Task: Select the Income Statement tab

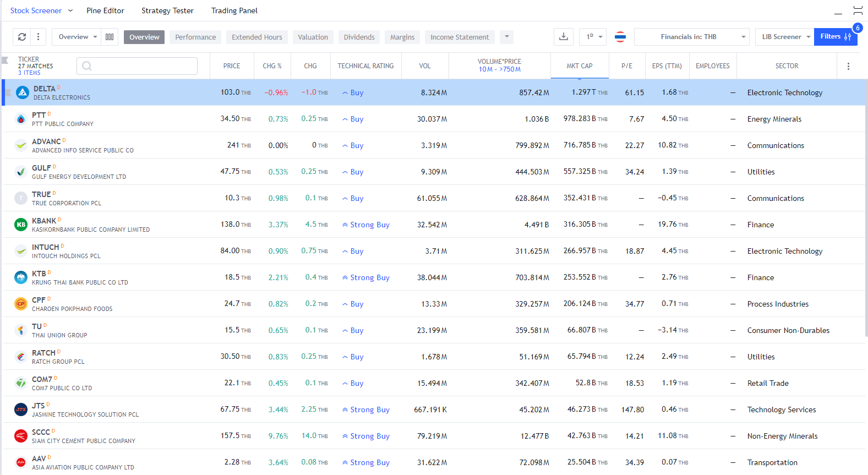Action: click(x=460, y=37)
